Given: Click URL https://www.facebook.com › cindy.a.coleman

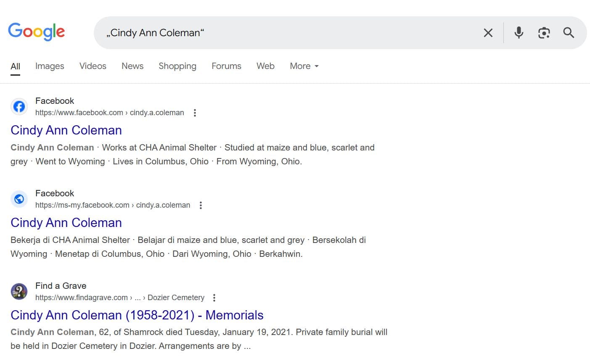Looking at the screenshot, I should (x=110, y=113).
